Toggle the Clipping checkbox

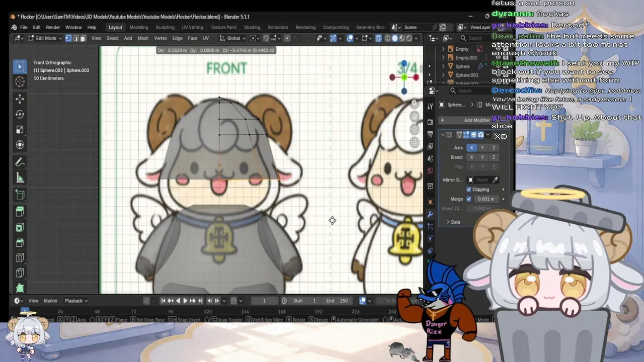pos(469,190)
